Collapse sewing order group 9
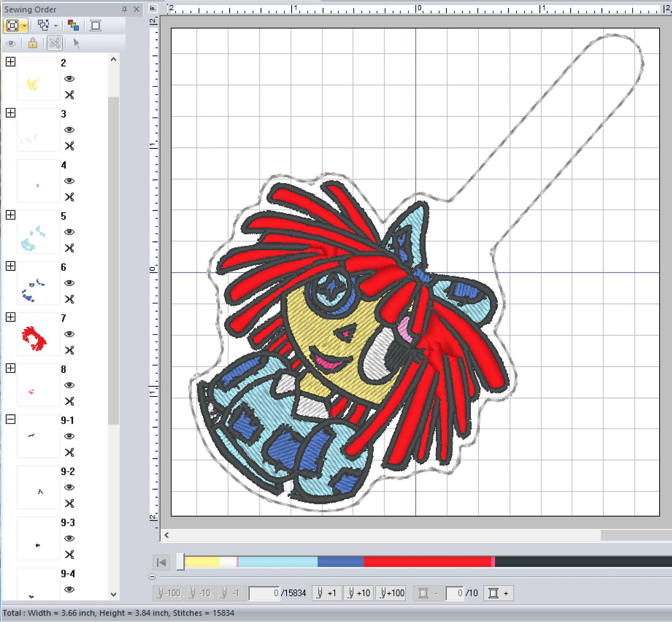The image size is (672, 622). pyautogui.click(x=10, y=419)
